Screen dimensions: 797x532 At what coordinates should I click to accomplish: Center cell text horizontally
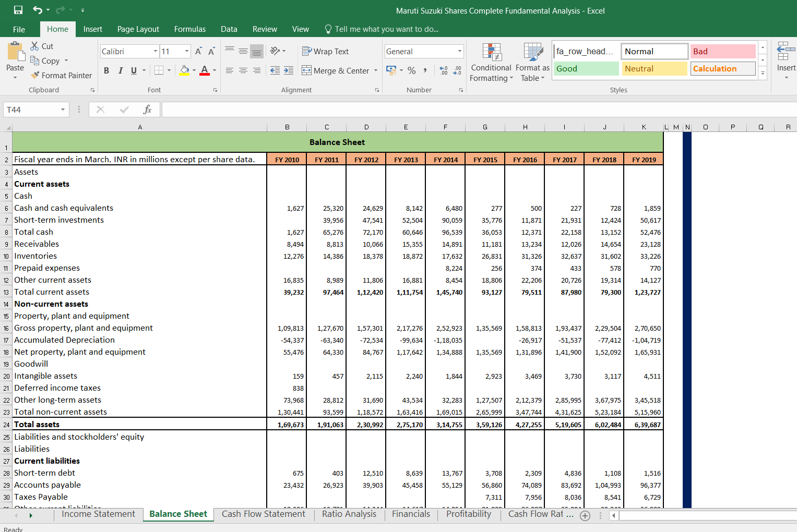pyautogui.click(x=243, y=70)
